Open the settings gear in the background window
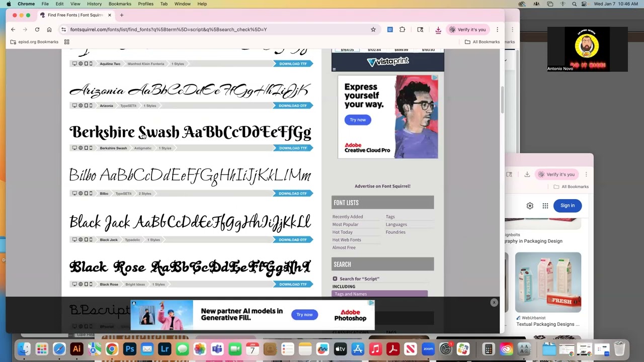This screenshot has width=644, height=362. coord(530,206)
